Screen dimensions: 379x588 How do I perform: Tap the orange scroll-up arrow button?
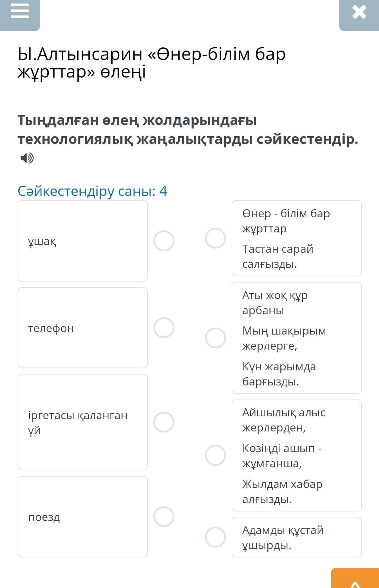[x=355, y=578]
